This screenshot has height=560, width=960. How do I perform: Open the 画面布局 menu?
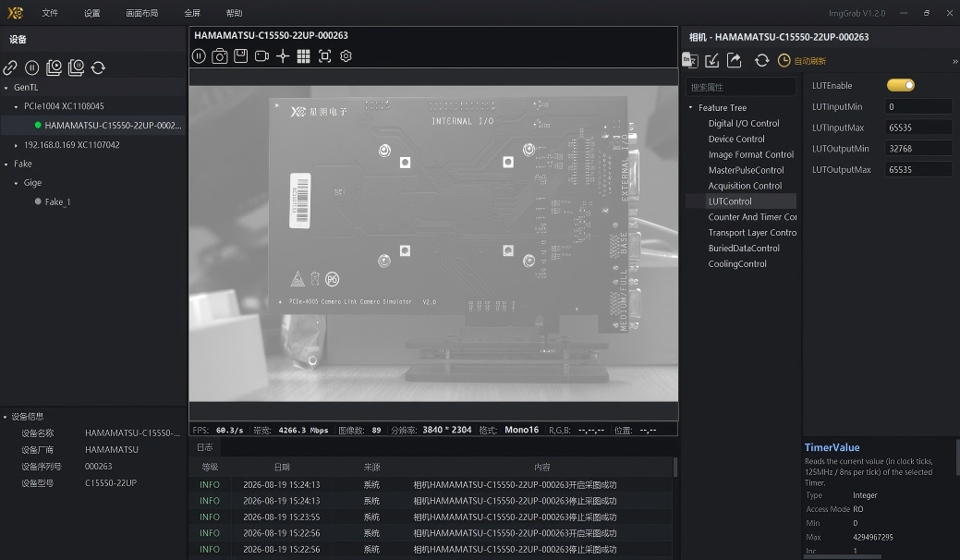141,13
